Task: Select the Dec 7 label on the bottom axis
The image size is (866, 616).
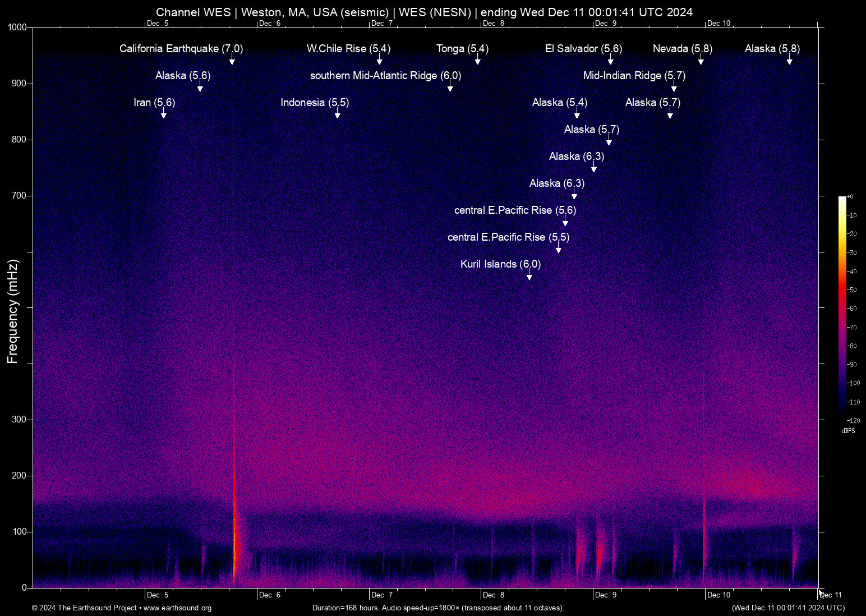Action: pos(382,595)
